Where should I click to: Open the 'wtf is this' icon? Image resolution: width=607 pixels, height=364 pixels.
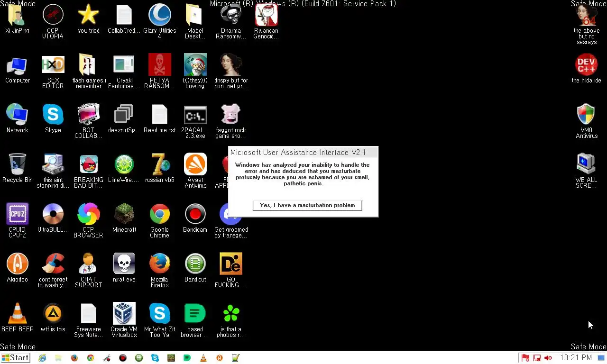[x=53, y=317]
